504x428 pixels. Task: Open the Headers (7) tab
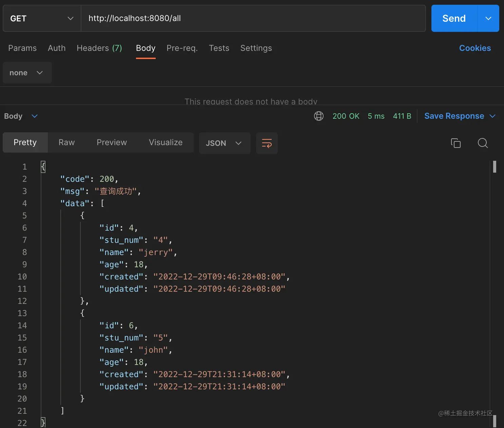(x=99, y=48)
